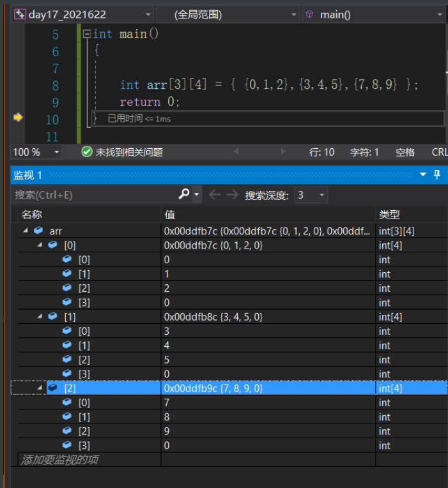Toggle the pin on 监视 1 panel
This screenshot has width=448, height=488.
pos(436,174)
